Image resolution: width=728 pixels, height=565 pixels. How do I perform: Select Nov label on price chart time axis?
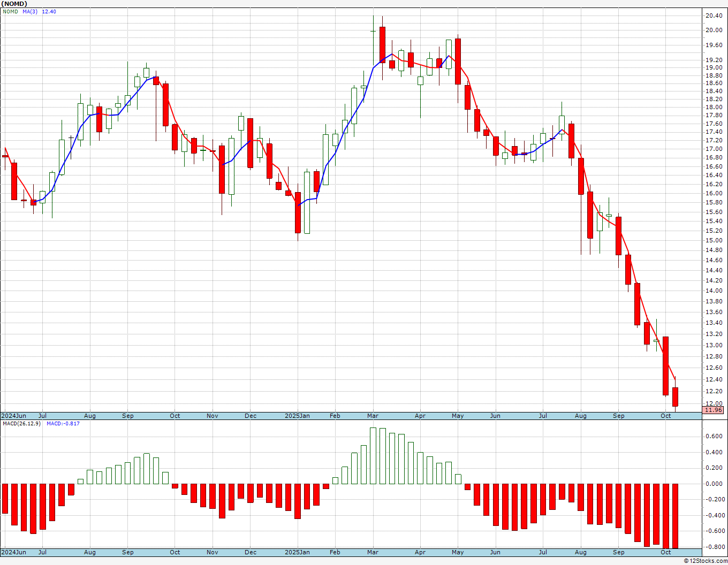pyautogui.click(x=213, y=416)
